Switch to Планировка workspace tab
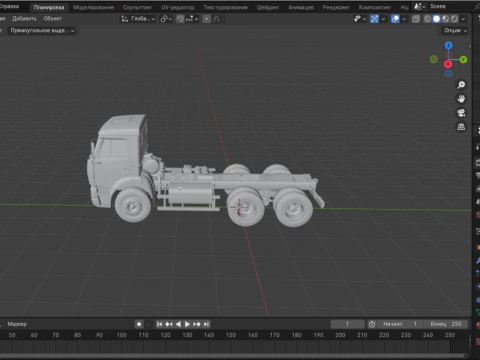480x360 pixels. click(x=49, y=7)
